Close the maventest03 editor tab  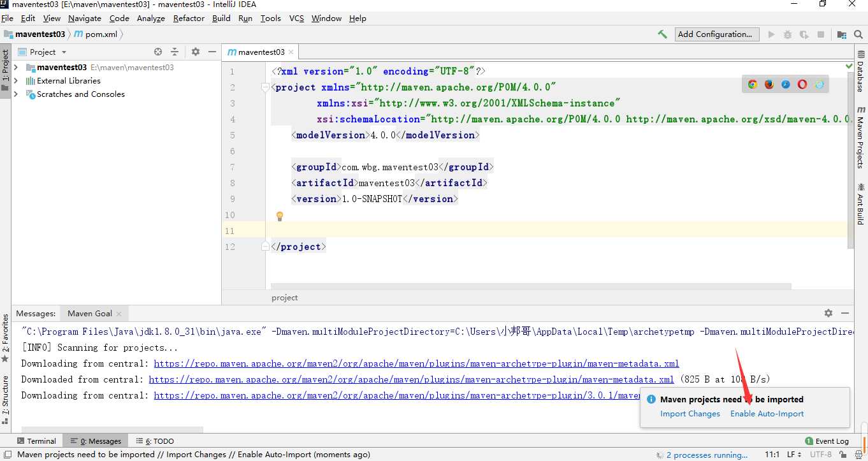click(291, 52)
